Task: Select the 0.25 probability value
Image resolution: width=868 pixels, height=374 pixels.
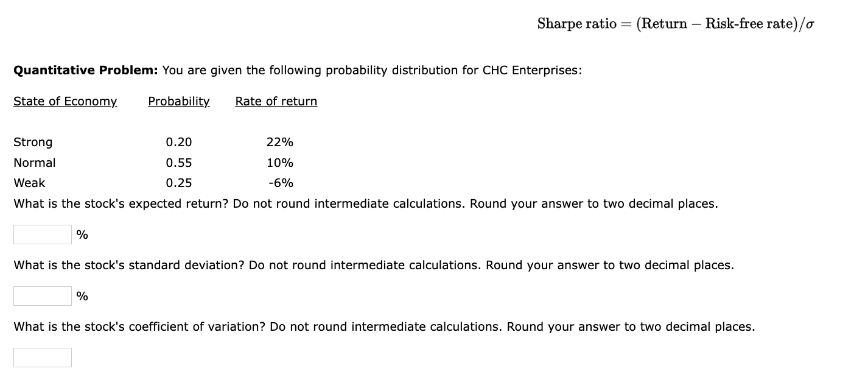Action: tap(180, 183)
